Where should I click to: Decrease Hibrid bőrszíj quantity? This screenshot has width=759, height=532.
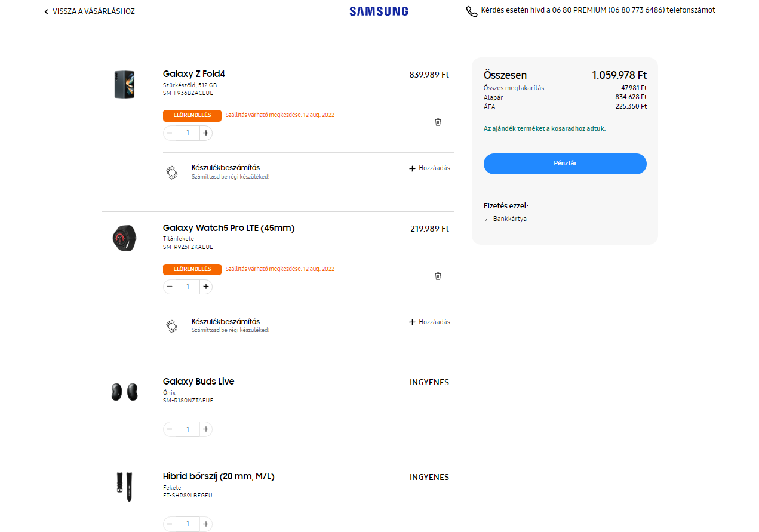[170, 524]
